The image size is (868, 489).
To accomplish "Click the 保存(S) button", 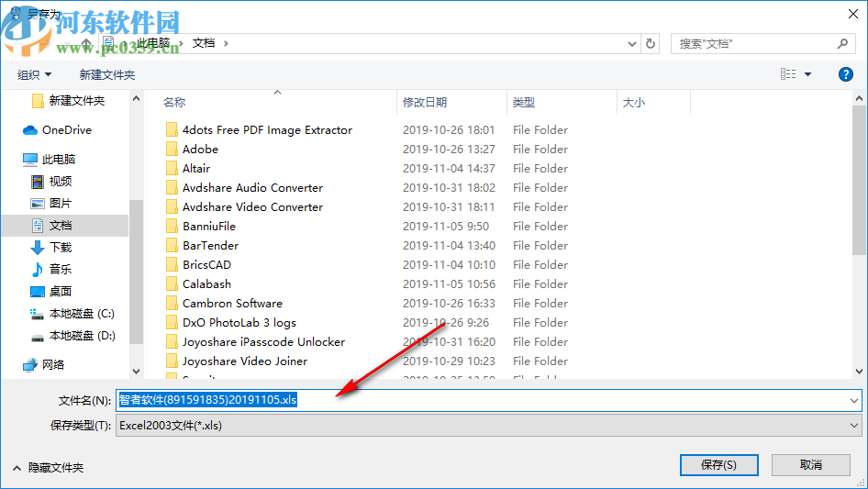I will point(718,465).
